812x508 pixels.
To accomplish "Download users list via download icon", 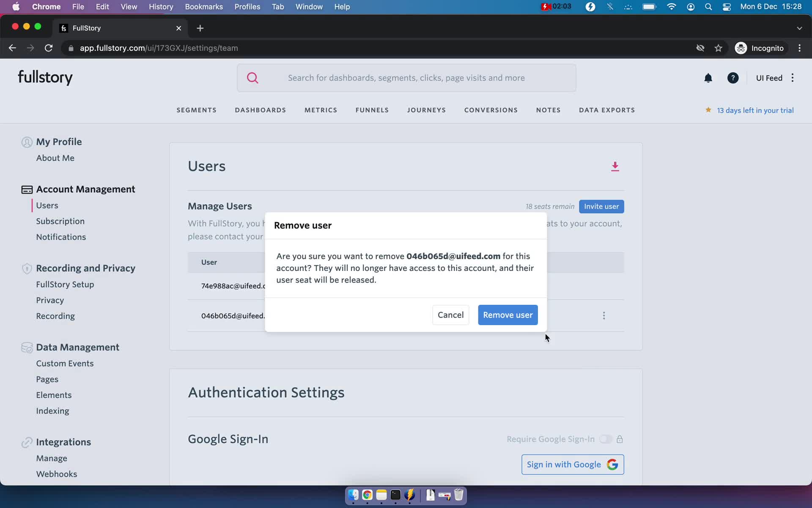I will (x=615, y=166).
